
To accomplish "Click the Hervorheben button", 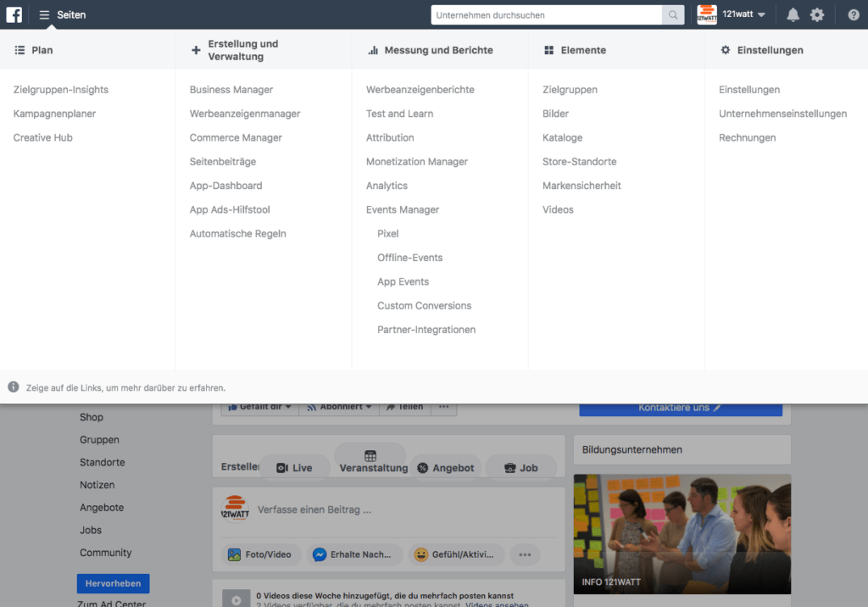I will point(113,583).
